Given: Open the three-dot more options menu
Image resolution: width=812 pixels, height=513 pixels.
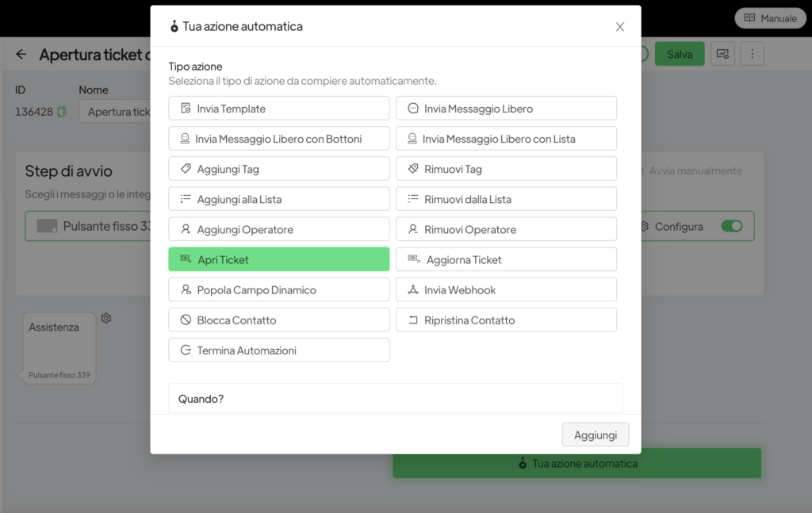Looking at the screenshot, I should [x=752, y=54].
